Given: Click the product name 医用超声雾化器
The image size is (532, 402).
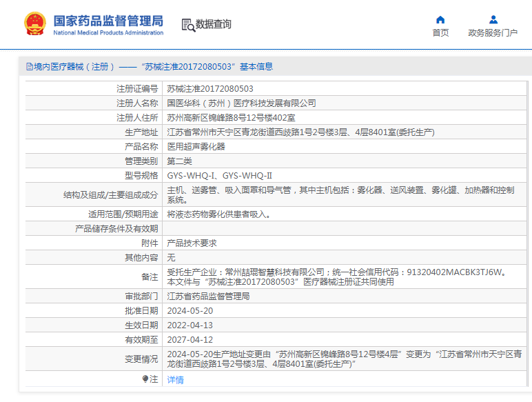Looking at the screenshot, I should pos(196,146).
